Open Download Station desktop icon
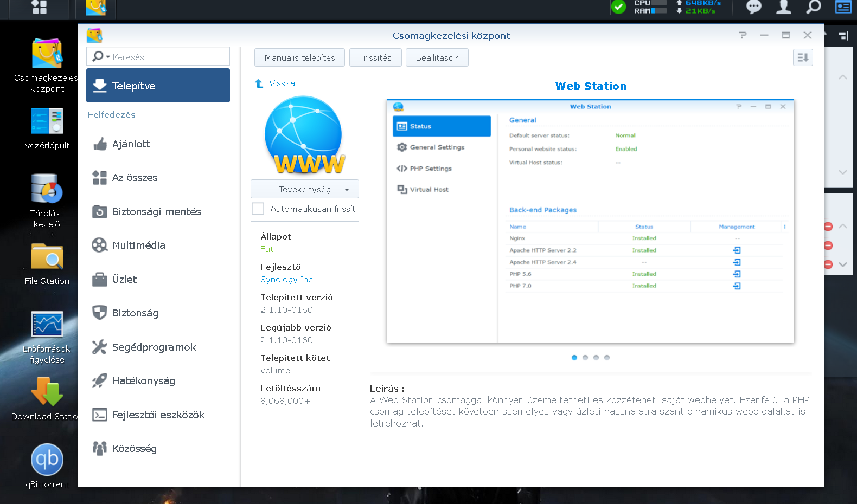 coord(47,392)
